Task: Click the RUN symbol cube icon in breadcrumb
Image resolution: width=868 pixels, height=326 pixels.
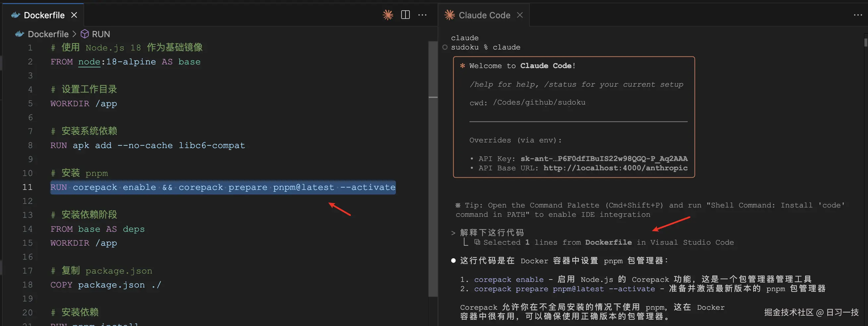Action: pos(85,34)
